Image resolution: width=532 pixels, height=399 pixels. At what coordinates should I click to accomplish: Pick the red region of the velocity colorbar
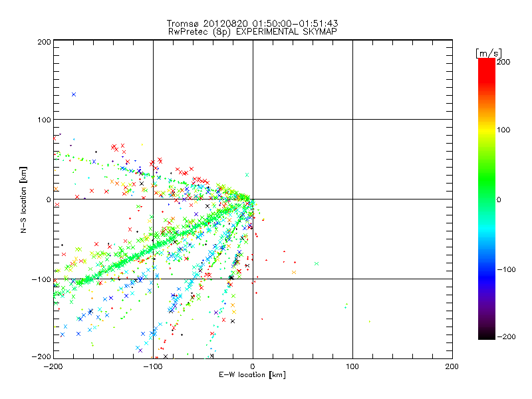tap(487, 70)
